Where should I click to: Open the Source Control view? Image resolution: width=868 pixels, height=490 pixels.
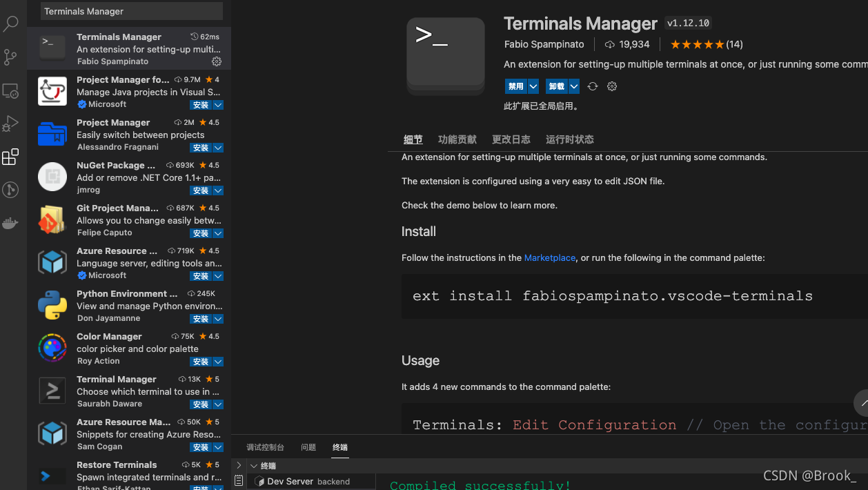[10, 57]
